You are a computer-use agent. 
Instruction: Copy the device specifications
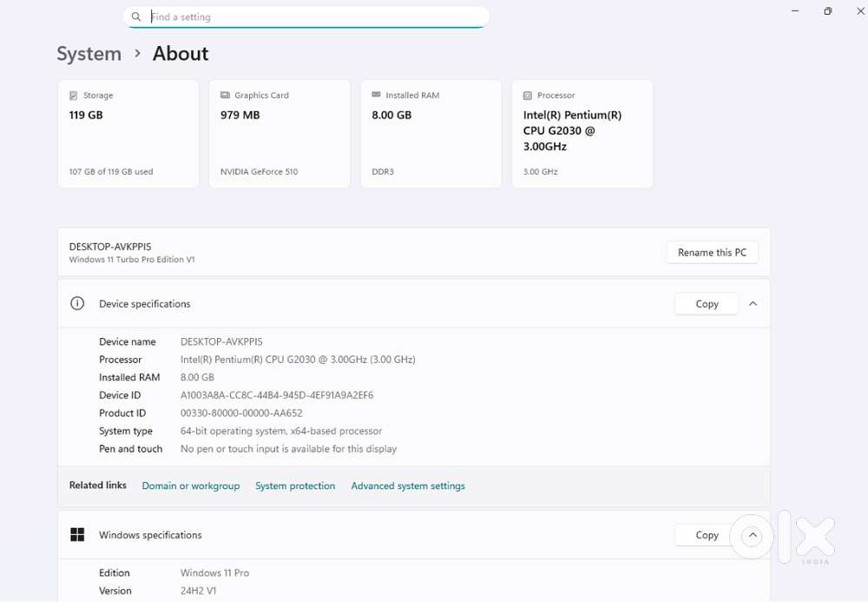pos(707,304)
